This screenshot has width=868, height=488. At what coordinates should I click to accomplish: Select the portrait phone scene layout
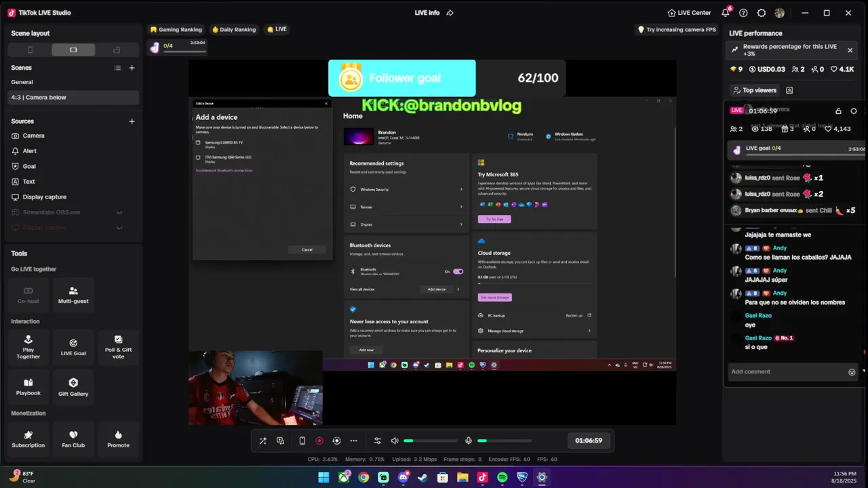click(30, 49)
